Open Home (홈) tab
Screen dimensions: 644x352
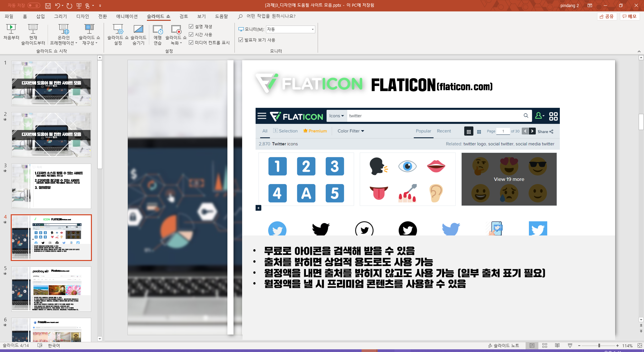pyautogui.click(x=25, y=16)
